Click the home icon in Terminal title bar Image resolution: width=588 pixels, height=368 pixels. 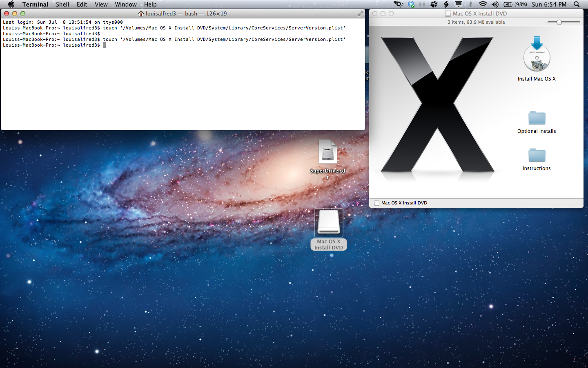pyautogui.click(x=141, y=13)
